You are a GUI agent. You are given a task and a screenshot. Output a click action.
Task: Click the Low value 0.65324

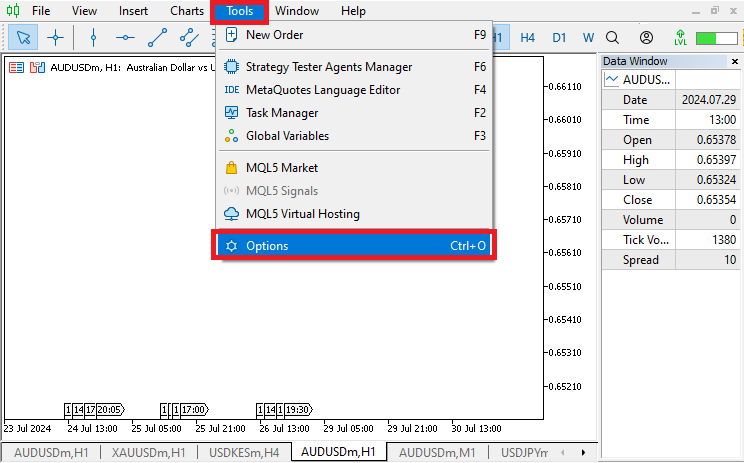[x=716, y=179]
